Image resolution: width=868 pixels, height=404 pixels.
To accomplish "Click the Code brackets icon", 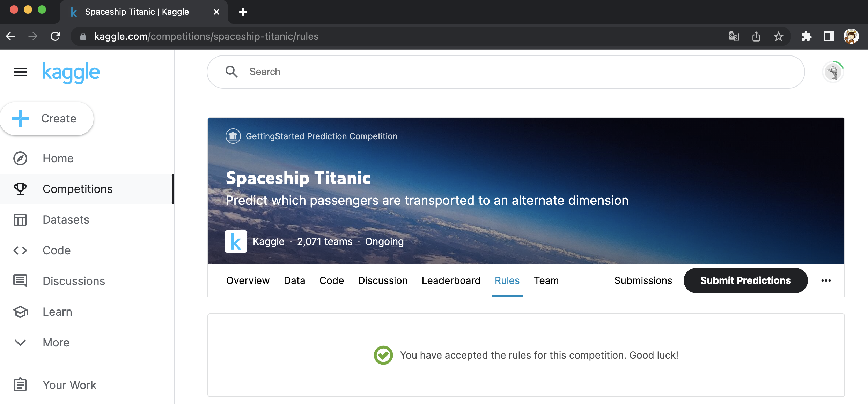I will coord(20,250).
